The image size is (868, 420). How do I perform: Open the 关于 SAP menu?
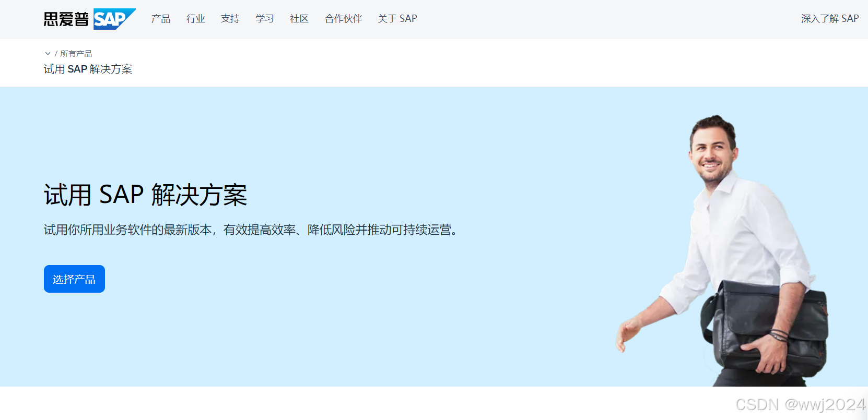click(397, 19)
